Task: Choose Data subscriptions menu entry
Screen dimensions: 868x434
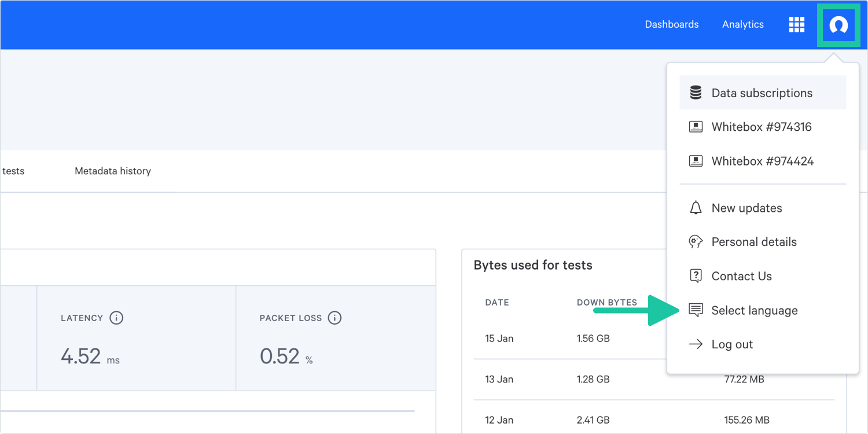Action: 762,93
